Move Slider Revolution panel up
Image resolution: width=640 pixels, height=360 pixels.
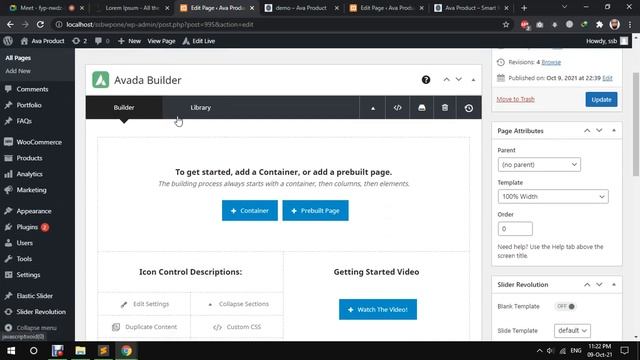coord(587,284)
